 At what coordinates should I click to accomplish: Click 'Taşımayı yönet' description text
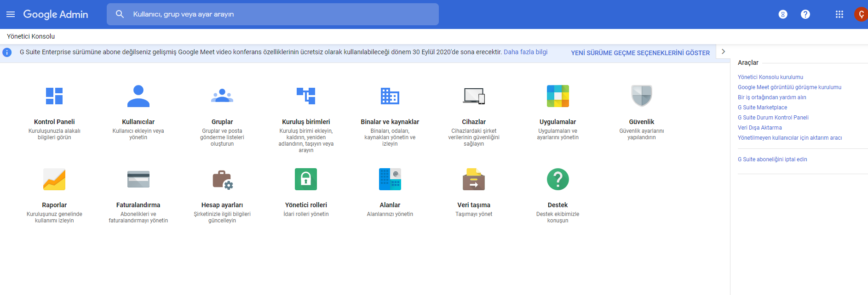pyautogui.click(x=474, y=214)
